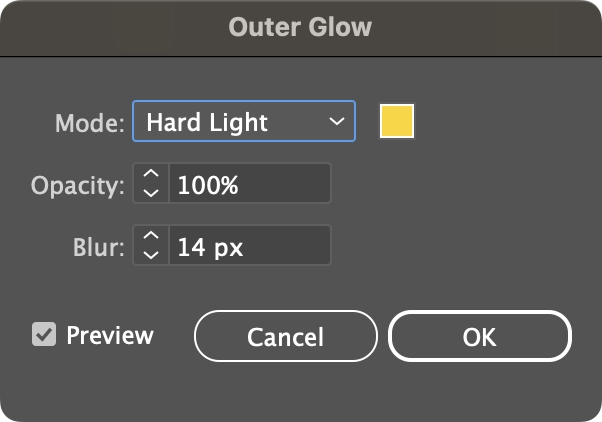Cancel the Outer Glow dialog
Image resolution: width=602 pixels, height=422 pixels.
[286, 336]
